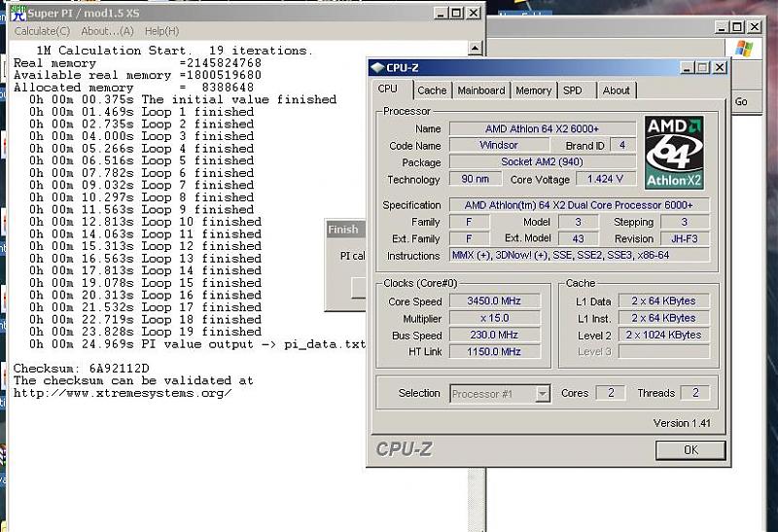778x532 pixels.
Task: Click the CPU-Z title bar diamond icon
Action: [x=377, y=67]
